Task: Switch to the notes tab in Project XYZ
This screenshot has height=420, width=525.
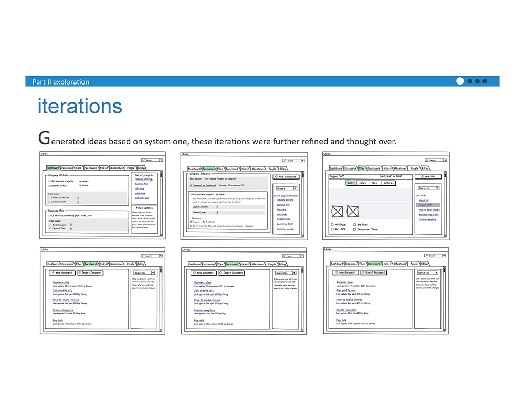Action: click(363, 183)
